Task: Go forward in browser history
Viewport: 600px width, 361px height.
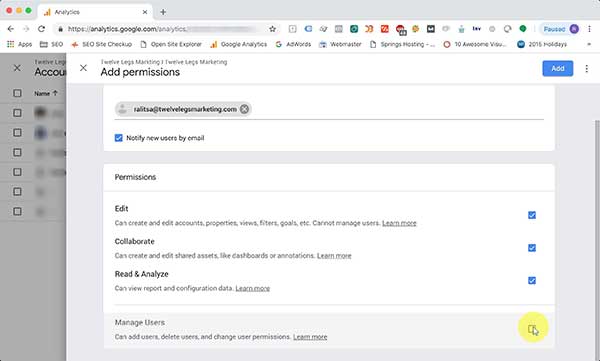Action: 26,29
